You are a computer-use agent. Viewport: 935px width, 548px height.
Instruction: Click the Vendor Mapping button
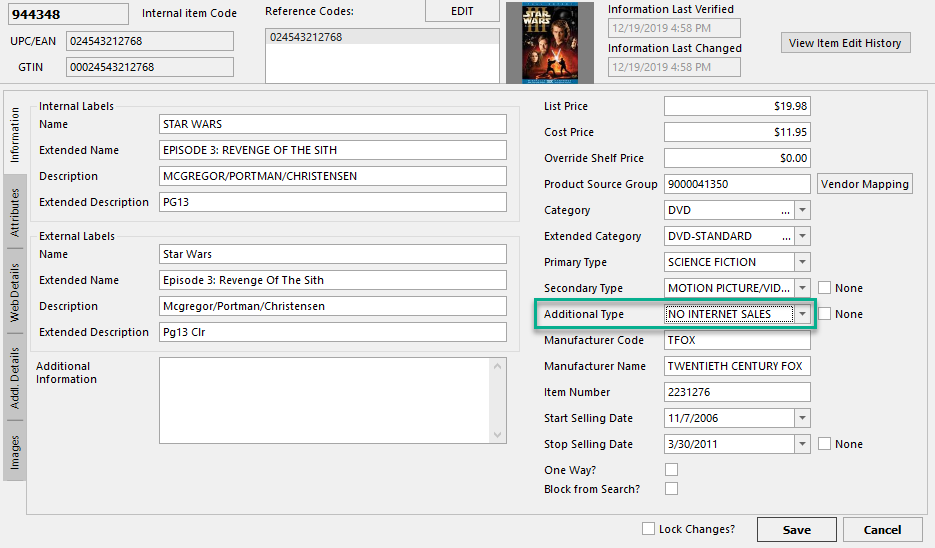click(864, 184)
